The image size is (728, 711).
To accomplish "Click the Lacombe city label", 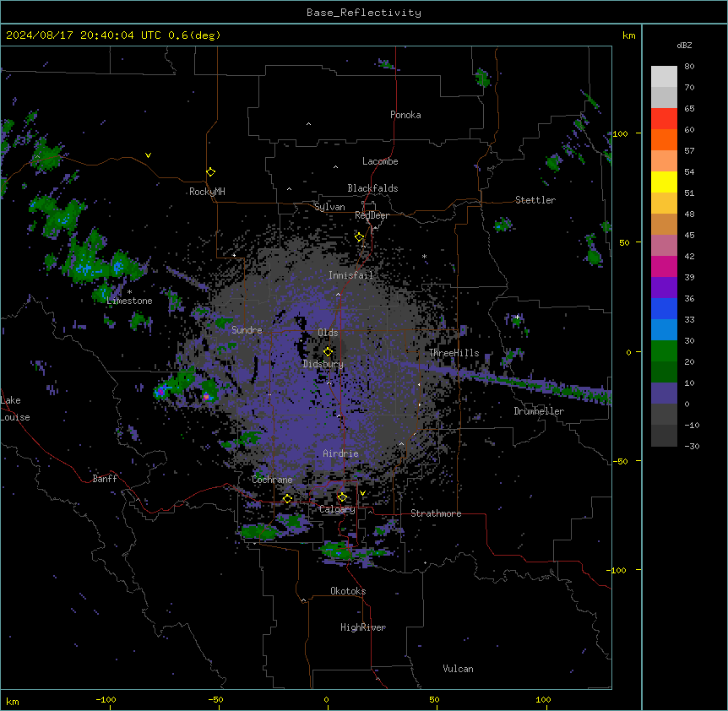I will pyautogui.click(x=380, y=161).
